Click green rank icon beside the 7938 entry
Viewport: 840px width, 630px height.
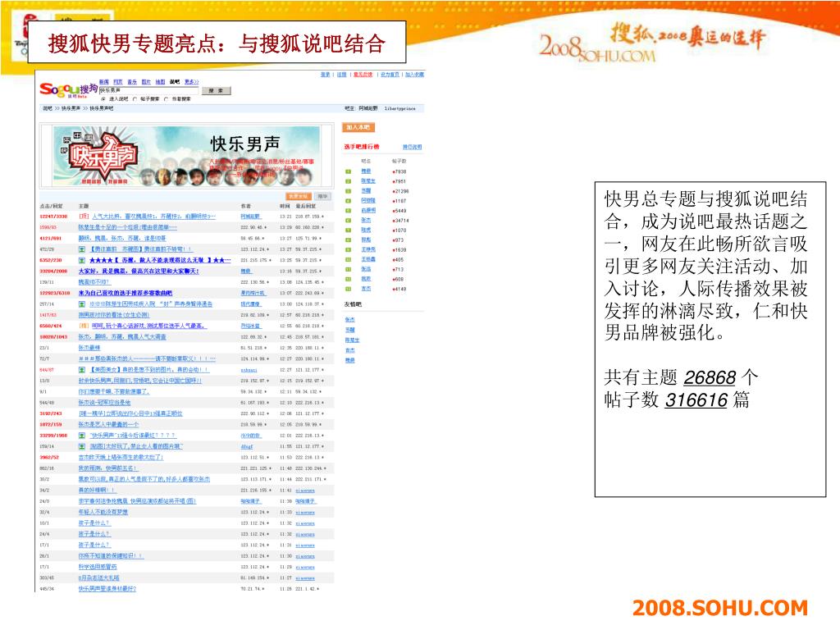tap(348, 171)
